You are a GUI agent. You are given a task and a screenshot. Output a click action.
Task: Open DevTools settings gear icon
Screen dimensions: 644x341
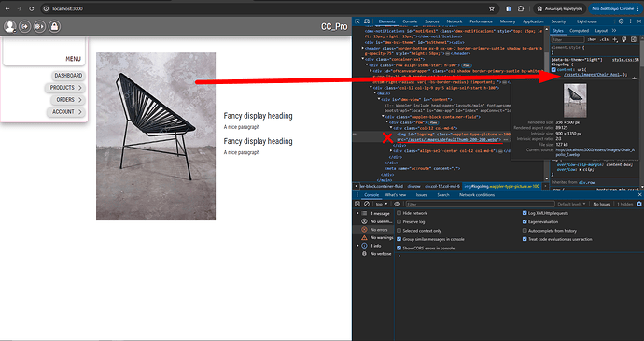(x=621, y=21)
